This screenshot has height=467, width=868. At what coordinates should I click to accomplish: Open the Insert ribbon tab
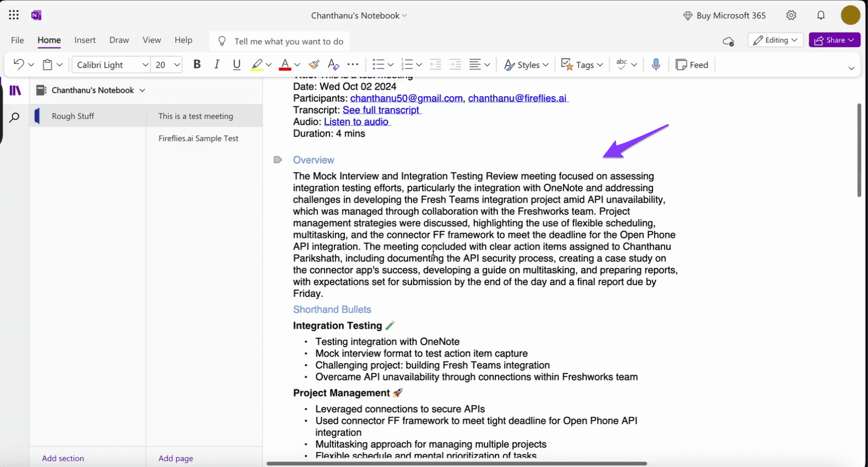coord(85,40)
